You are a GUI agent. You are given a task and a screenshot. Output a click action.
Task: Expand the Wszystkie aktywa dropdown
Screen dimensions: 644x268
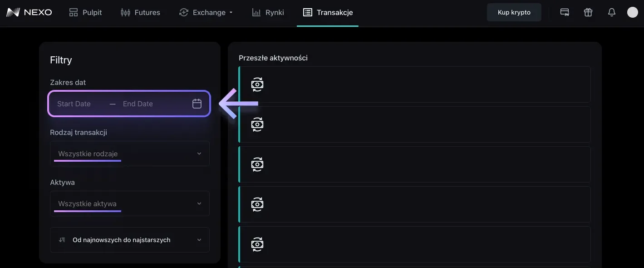pos(130,203)
